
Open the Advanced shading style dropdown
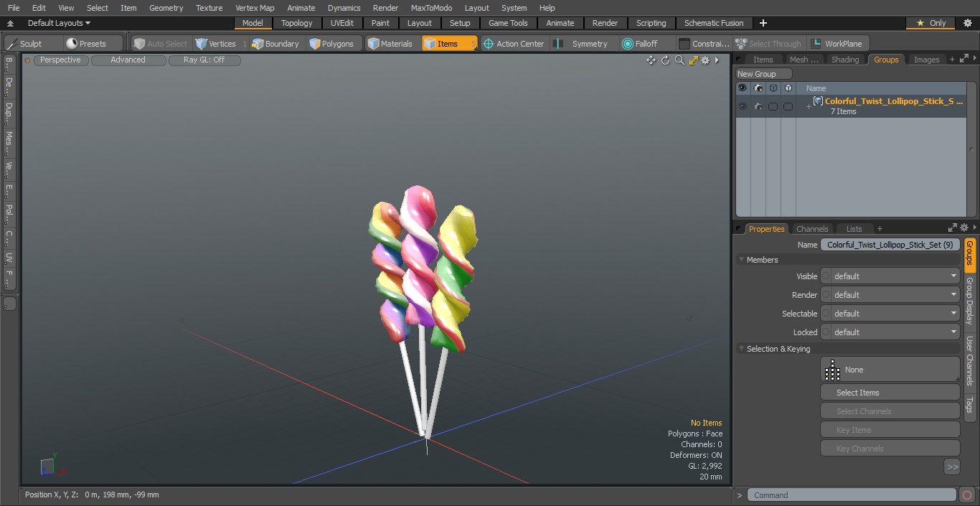coord(128,60)
